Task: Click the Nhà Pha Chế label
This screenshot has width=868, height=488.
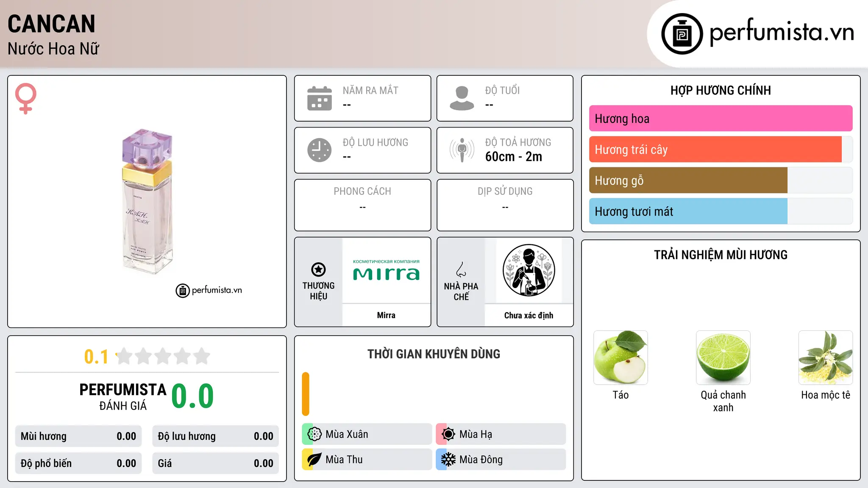Action: [x=461, y=291]
